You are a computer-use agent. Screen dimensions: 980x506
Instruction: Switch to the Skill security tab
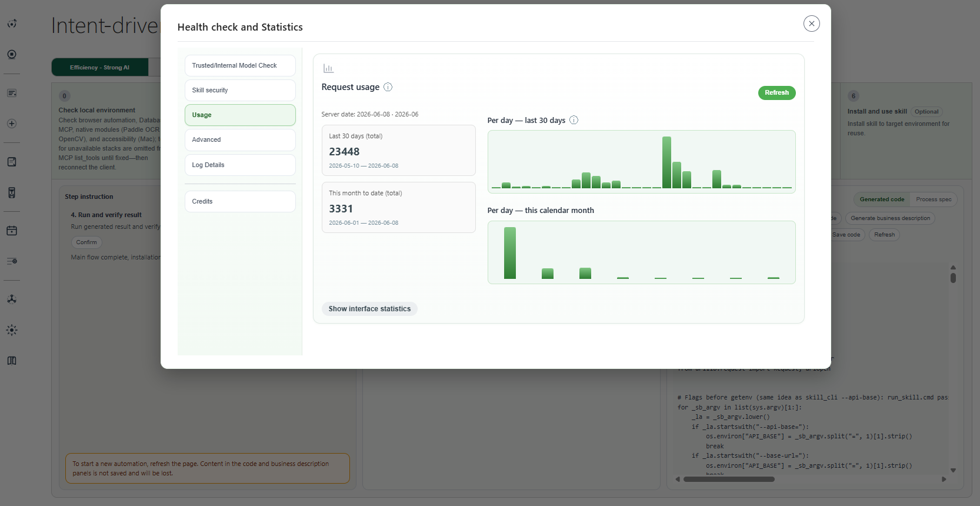(x=240, y=90)
